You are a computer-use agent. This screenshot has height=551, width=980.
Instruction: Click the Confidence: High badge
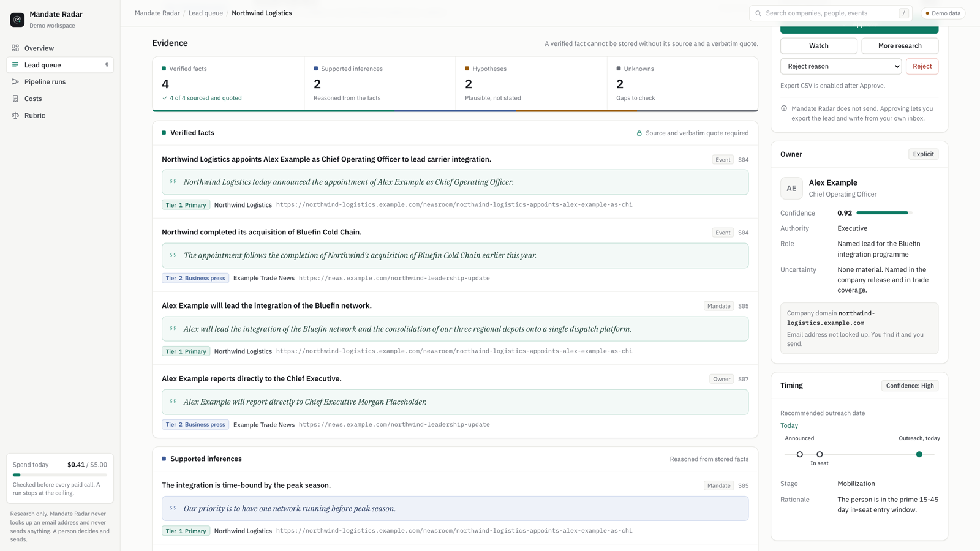click(910, 386)
